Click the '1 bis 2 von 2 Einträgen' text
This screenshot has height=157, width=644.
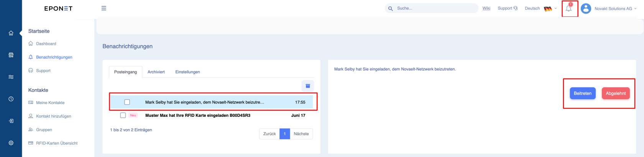[131, 130]
